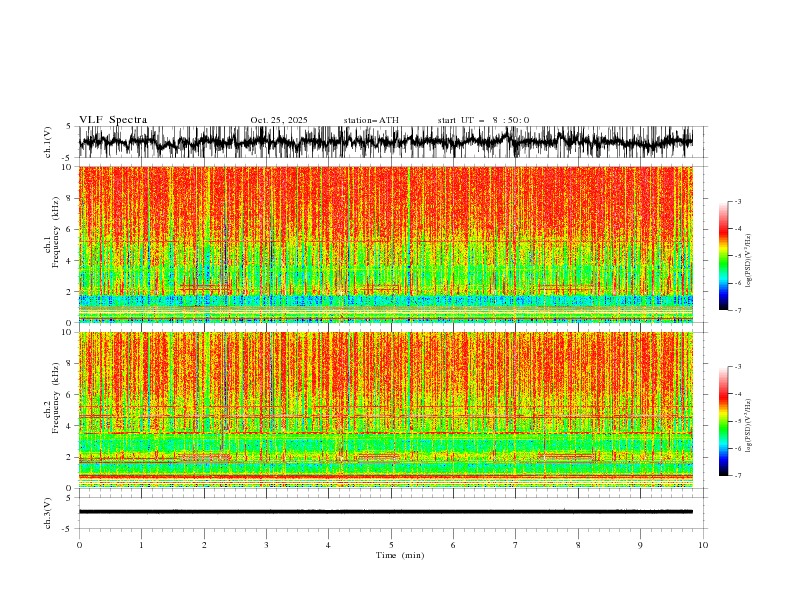Click time axis tick label "7"
Image resolution: width=792 pixels, height=612 pixels.
coord(516,545)
